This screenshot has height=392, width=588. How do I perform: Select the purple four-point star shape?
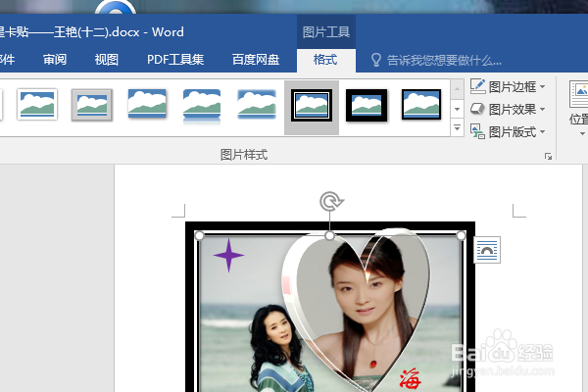tap(228, 256)
